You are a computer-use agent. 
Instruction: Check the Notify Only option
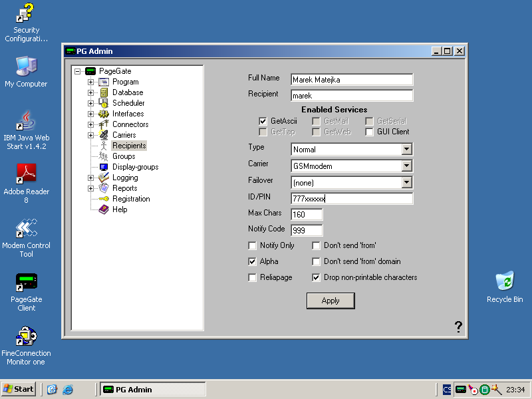(x=253, y=245)
